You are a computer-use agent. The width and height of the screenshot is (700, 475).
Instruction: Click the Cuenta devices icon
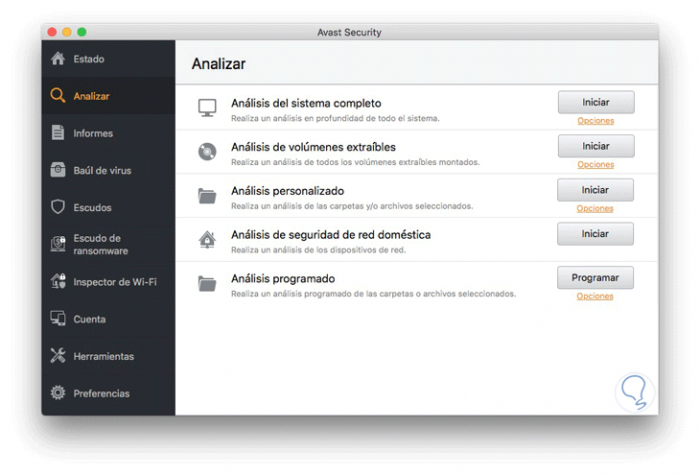58,318
